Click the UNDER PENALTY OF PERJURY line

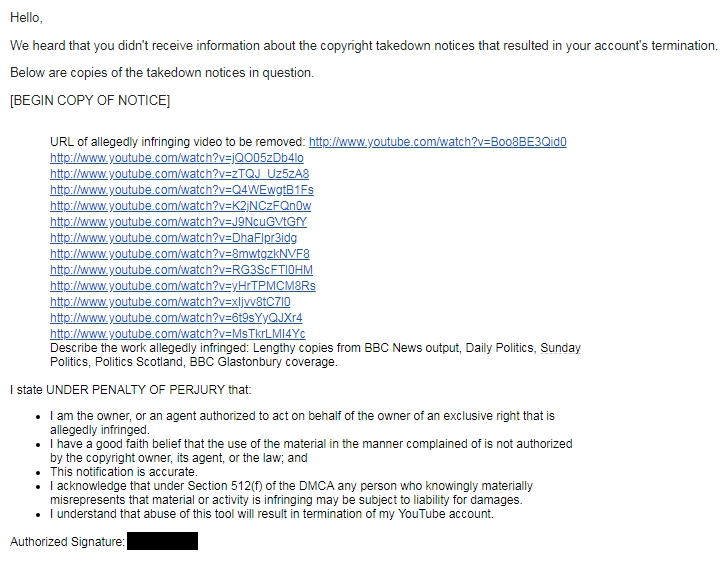point(131,390)
